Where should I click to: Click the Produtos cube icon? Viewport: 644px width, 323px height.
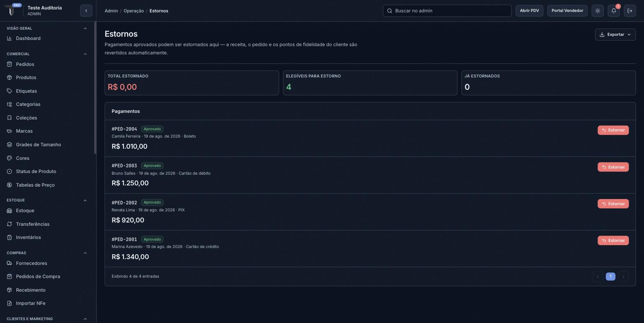click(9, 77)
